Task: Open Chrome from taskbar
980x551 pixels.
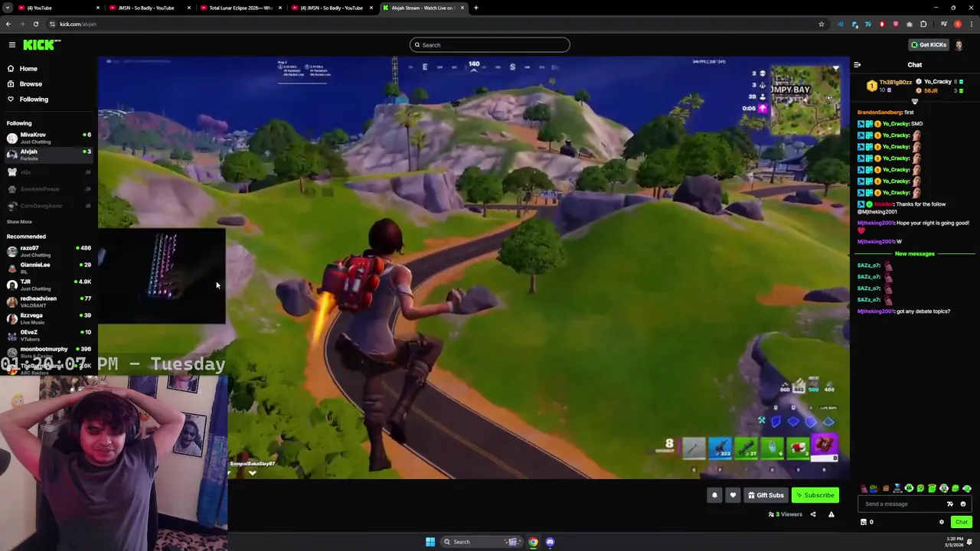Action: click(x=533, y=542)
